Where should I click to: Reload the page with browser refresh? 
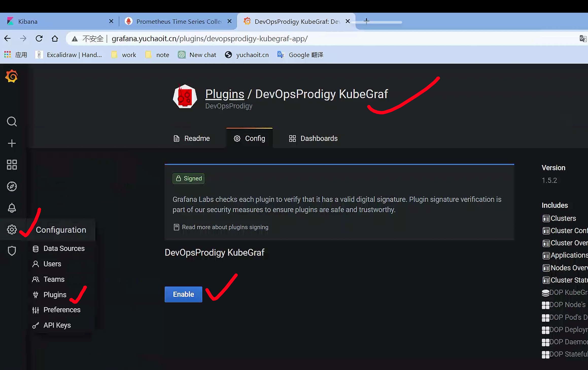[39, 39]
